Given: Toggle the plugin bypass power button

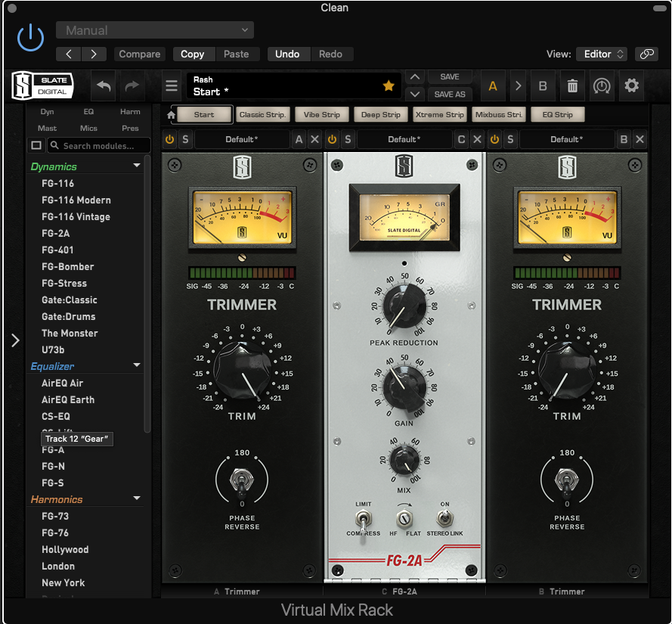Looking at the screenshot, I should point(30,38).
